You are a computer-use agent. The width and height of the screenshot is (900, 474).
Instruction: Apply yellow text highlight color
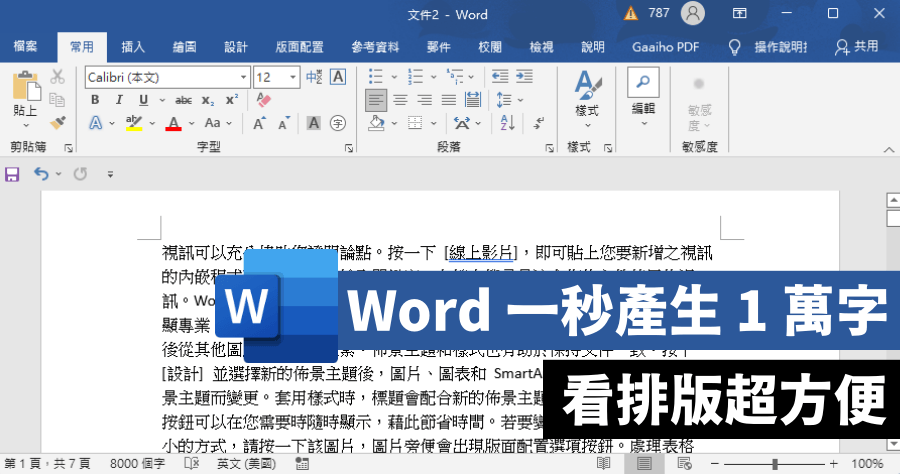tap(134, 123)
